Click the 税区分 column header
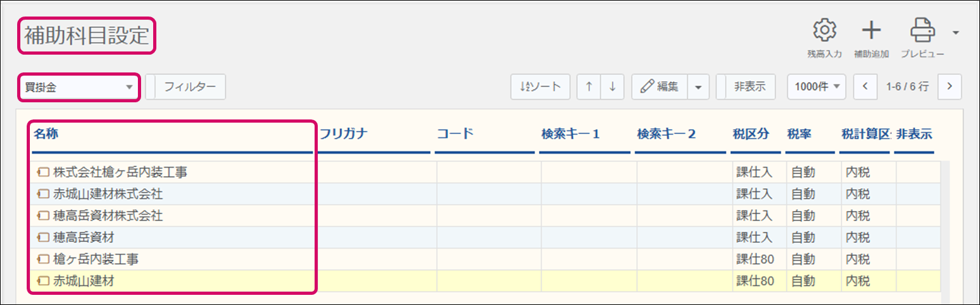This screenshot has width=980, height=305. (x=751, y=134)
